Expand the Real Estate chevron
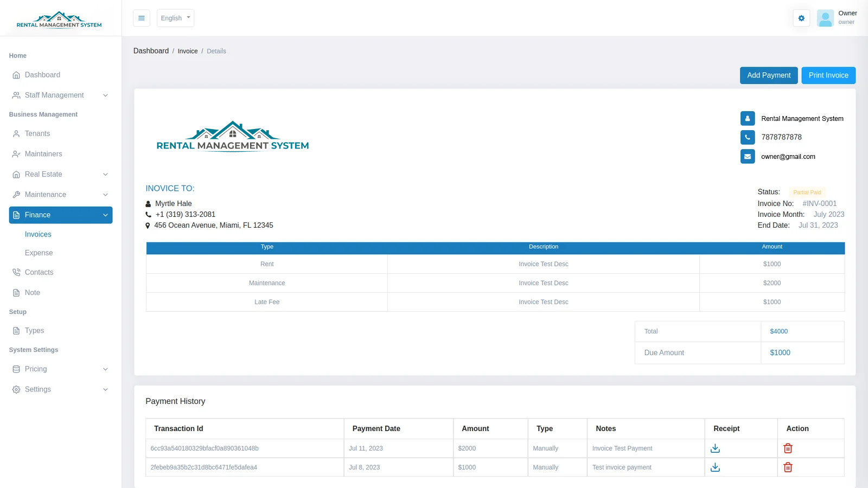The height and width of the screenshot is (488, 868). 105,175
